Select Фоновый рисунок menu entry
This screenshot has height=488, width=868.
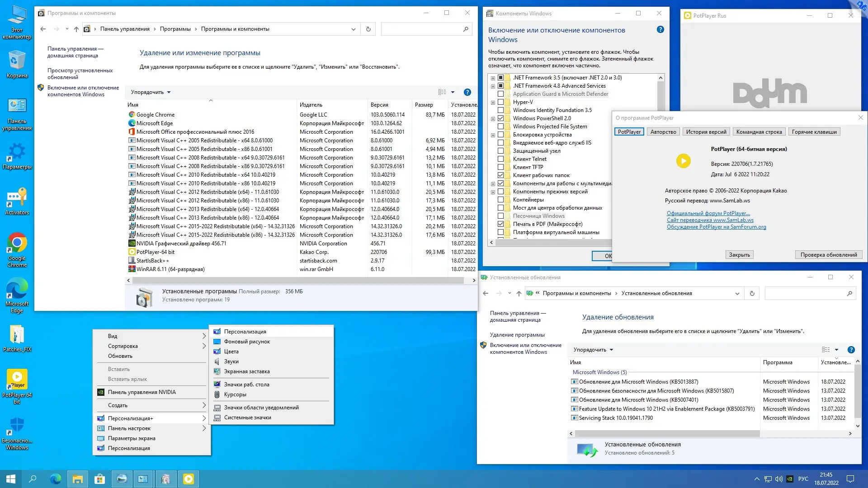point(247,342)
